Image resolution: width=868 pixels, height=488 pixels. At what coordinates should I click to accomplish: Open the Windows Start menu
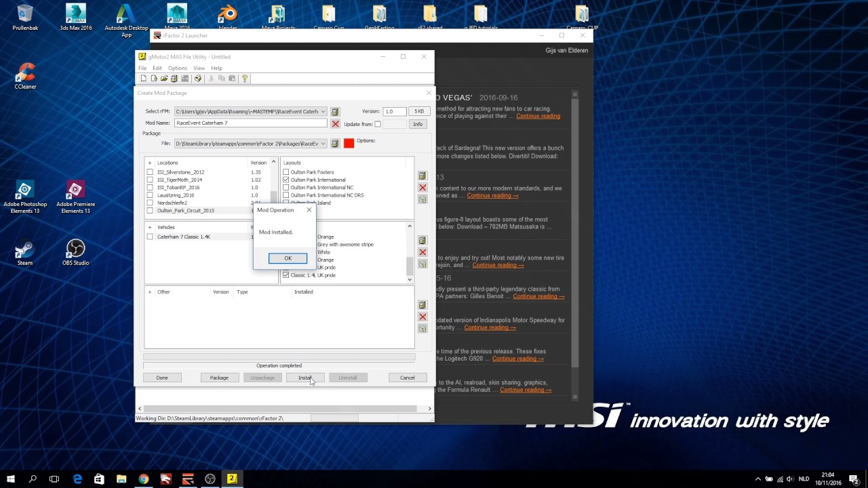pyautogui.click(x=11, y=479)
